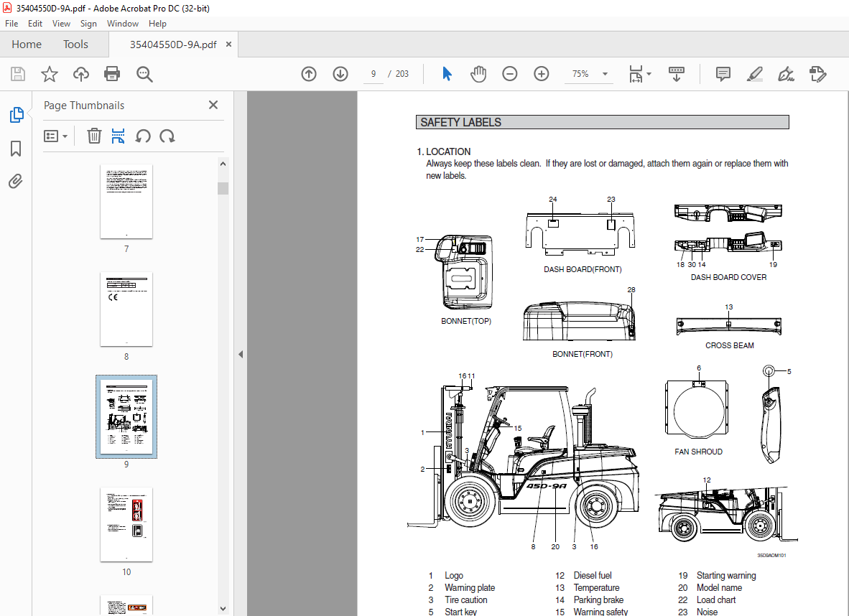The width and height of the screenshot is (849, 616).
Task: Click the Save file icon
Action: coord(18,74)
